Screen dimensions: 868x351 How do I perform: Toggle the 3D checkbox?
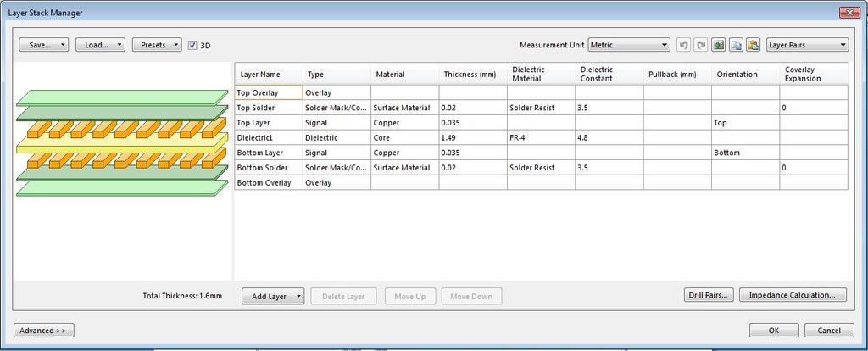point(192,46)
